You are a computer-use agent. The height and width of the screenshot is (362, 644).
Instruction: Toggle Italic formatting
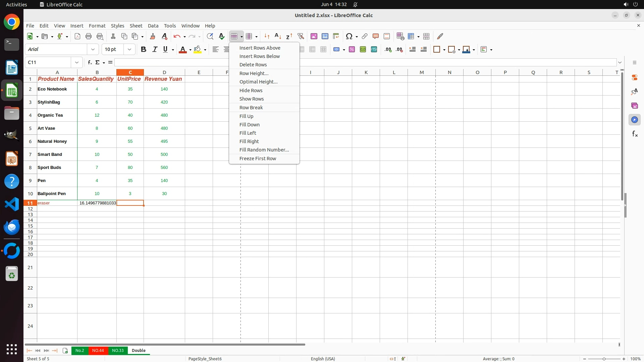tap(155, 49)
